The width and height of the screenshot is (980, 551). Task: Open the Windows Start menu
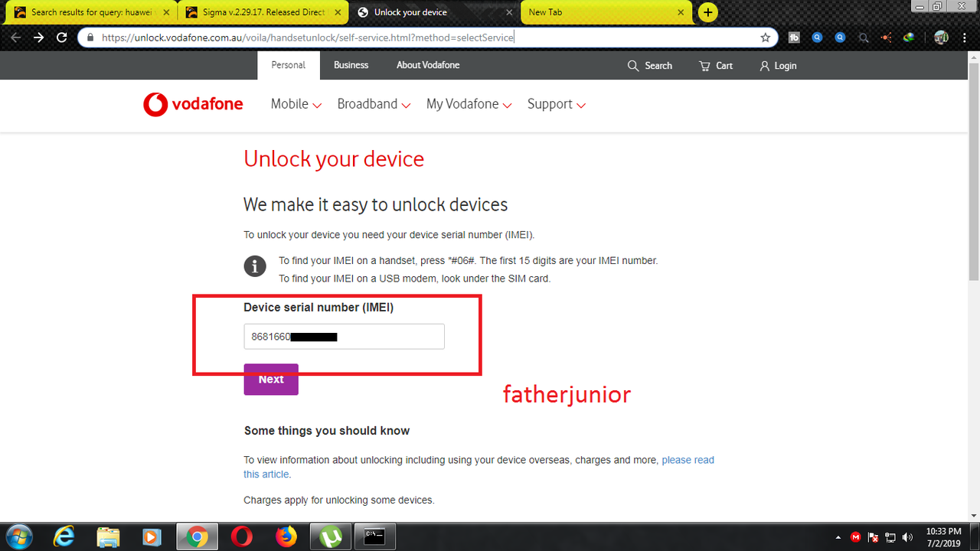(x=18, y=537)
